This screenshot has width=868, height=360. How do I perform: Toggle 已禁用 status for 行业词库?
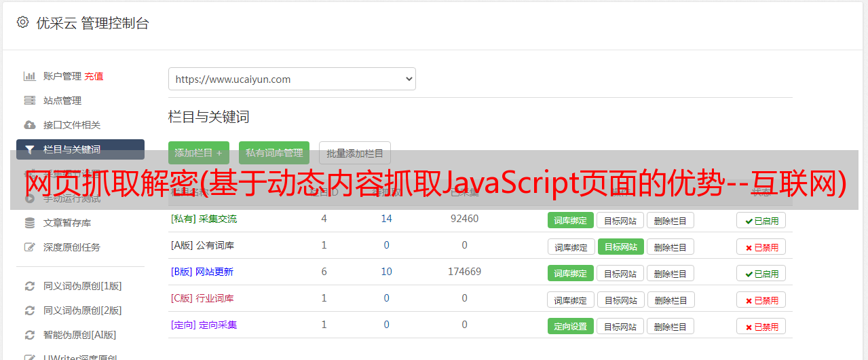761,300
